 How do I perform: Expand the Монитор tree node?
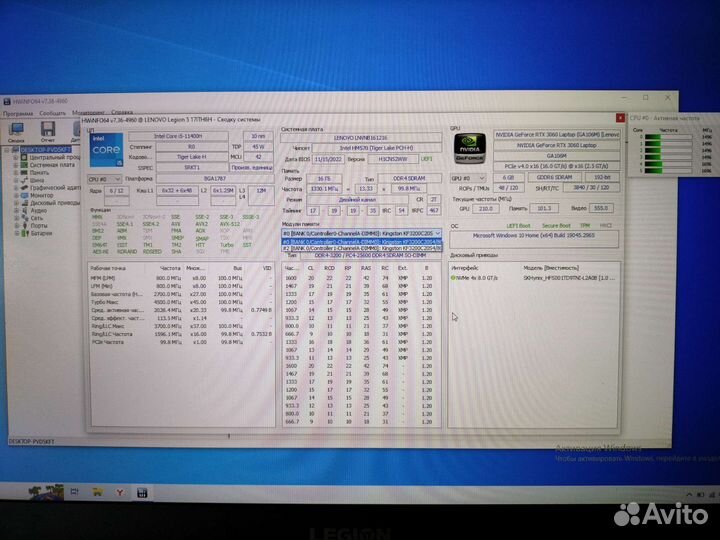[16, 195]
